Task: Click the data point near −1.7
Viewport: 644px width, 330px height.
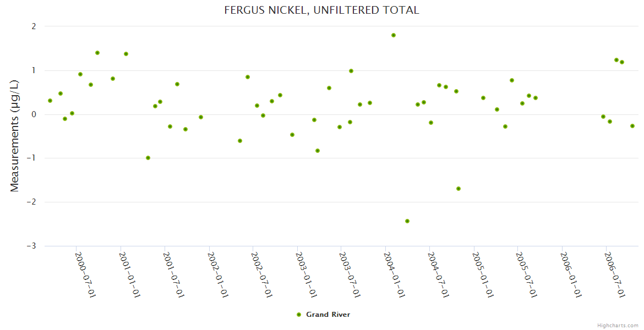Action: [459, 189]
